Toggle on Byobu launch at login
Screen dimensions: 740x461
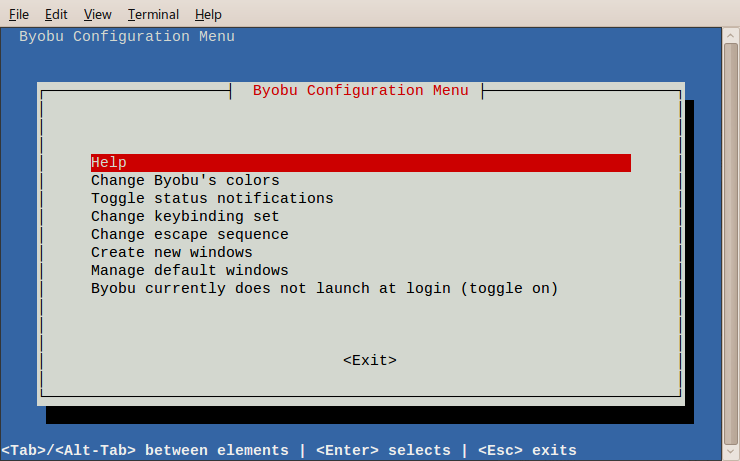click(325, 288)
